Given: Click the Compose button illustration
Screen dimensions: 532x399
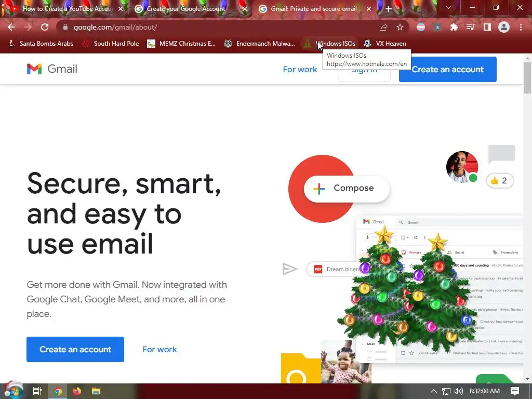Looking at the screenshot, I should [347, 188].
